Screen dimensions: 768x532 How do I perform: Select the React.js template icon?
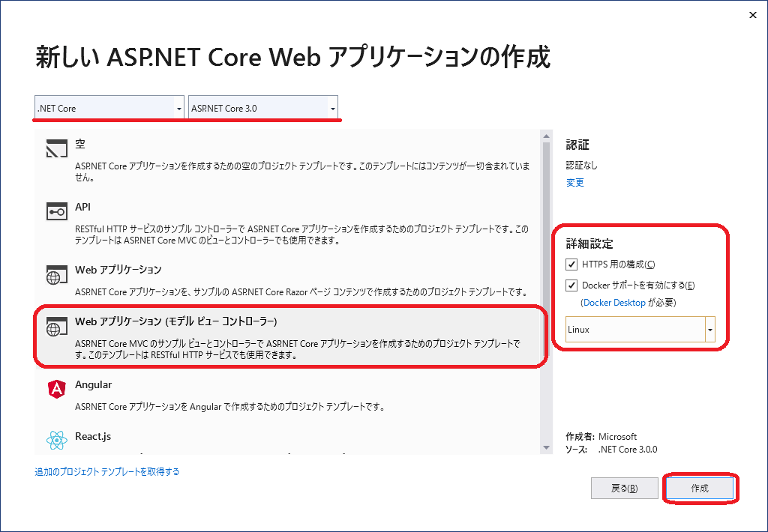[57, 441]
